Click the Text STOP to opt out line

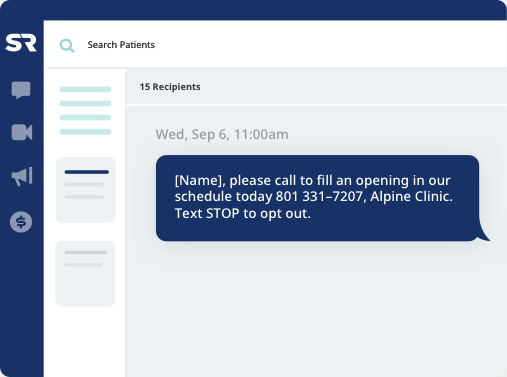243,213
